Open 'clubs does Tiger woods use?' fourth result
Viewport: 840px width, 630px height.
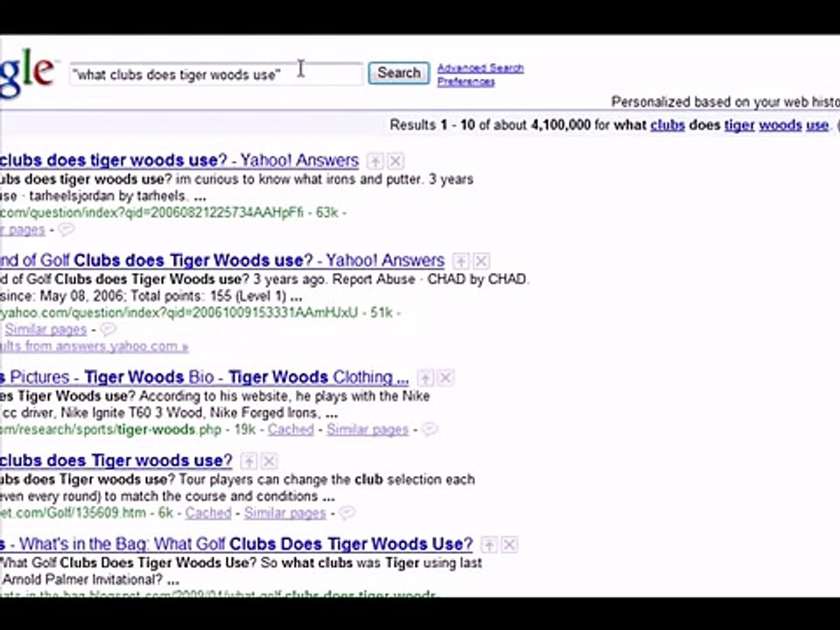point(115,461)
